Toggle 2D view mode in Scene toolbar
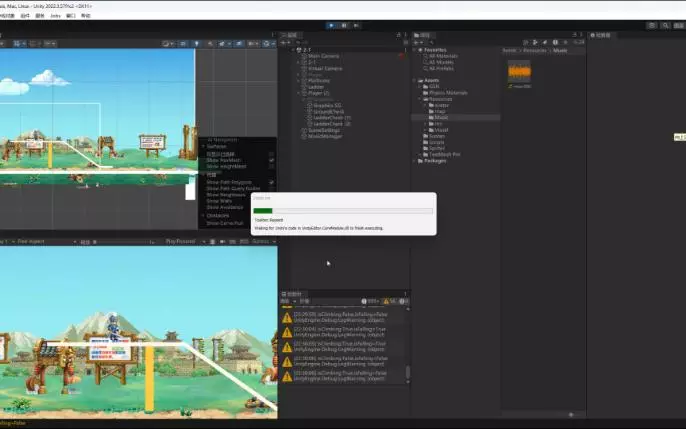The width and height of the screenshot is (686, 429). pos(183,43)
